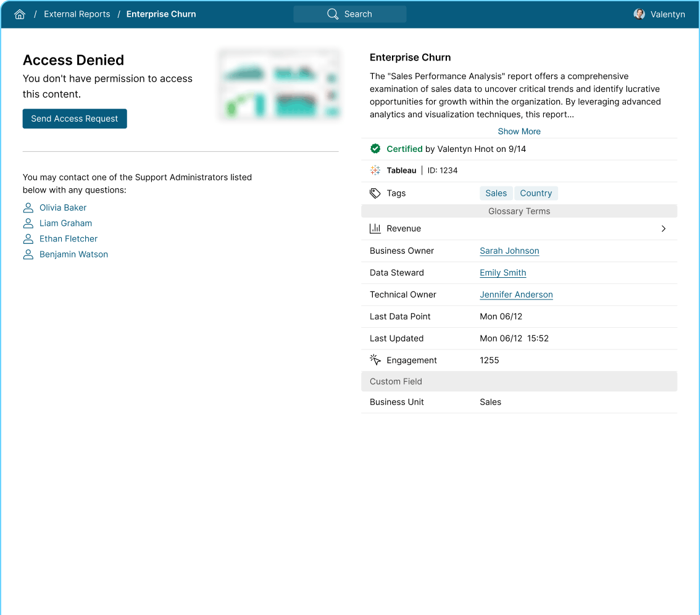Open Sarah Johnson's Business Owner profile
Viewport: 700px width, 615px height.
tap(509, 251)
